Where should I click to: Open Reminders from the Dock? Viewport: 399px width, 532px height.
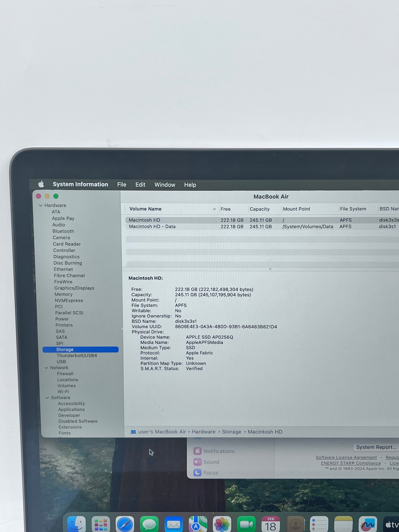[x=319, y=524]
